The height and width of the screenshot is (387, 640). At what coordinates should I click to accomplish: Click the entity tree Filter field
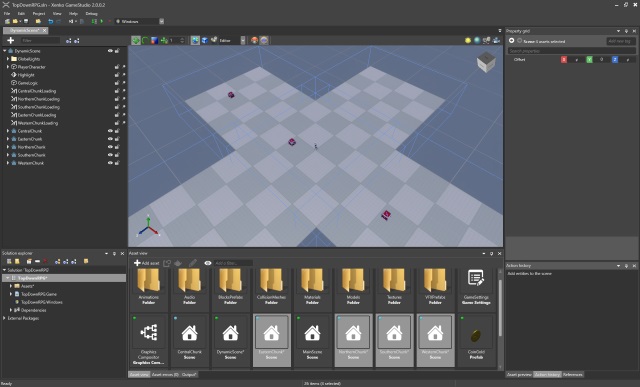40,40
